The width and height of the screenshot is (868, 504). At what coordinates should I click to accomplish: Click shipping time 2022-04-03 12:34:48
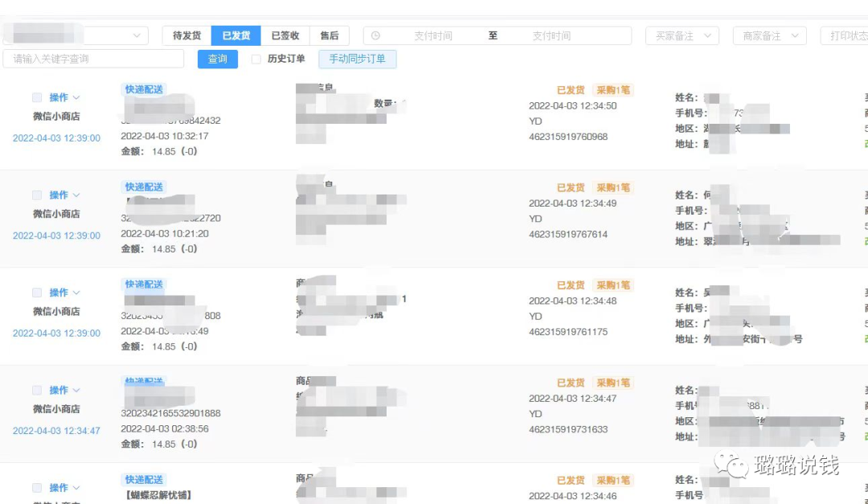pyautogui.click(x=572, y=301)
